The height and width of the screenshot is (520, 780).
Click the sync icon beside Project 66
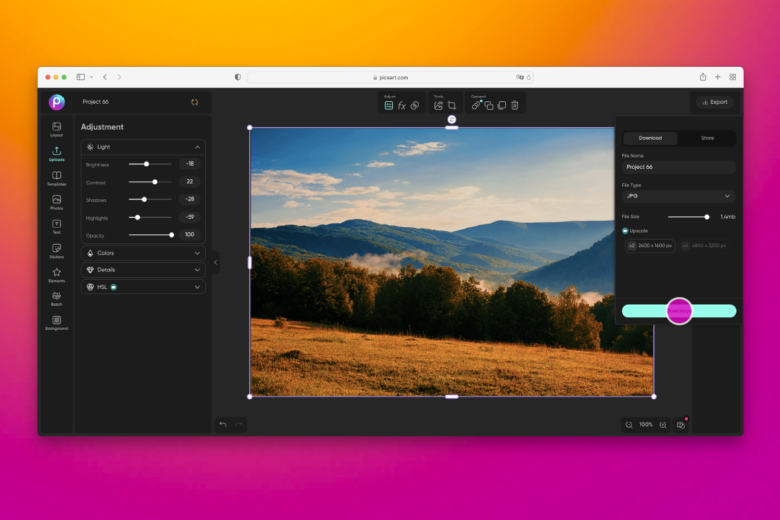(x=195, y=102)
